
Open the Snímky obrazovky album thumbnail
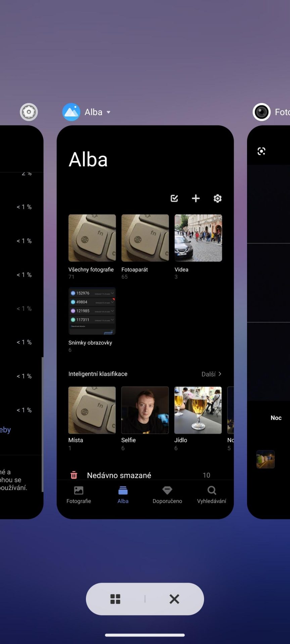point(92,311)
